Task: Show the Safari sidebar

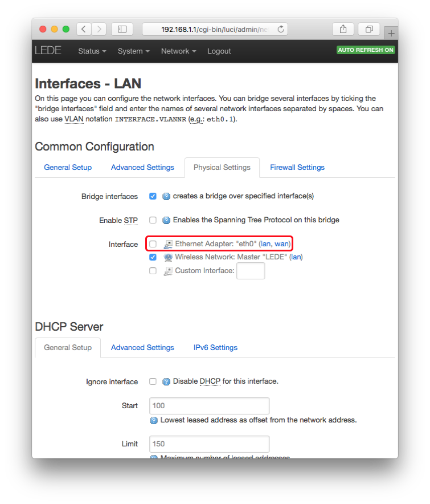Action: coord(122,29)
